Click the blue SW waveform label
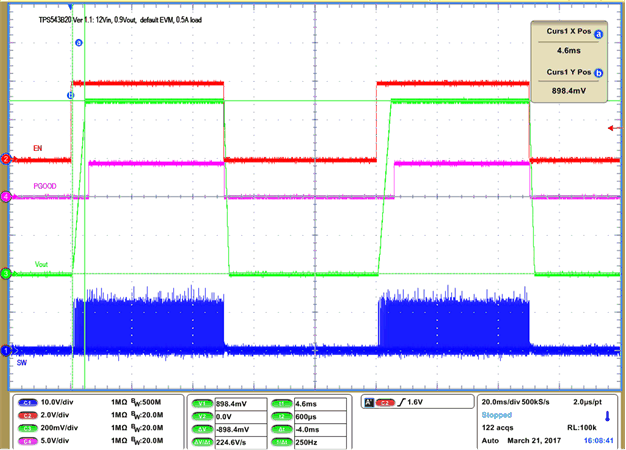 point(22,363)
